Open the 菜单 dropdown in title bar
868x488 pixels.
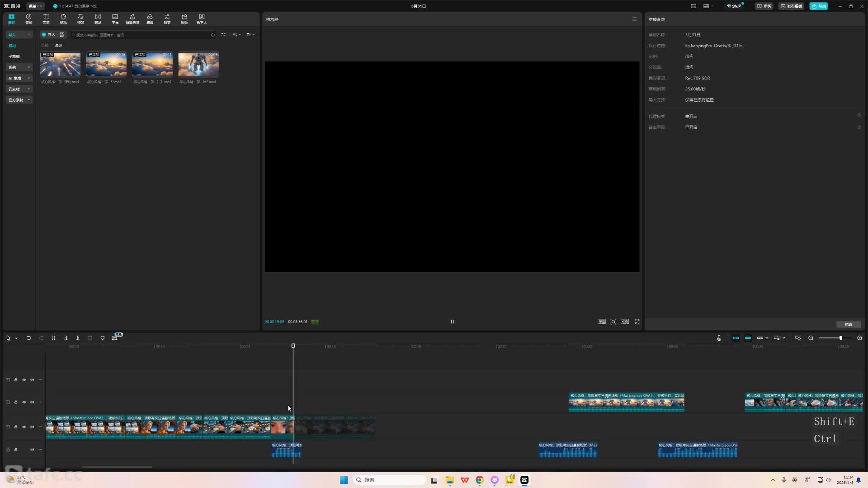[35, 6]
